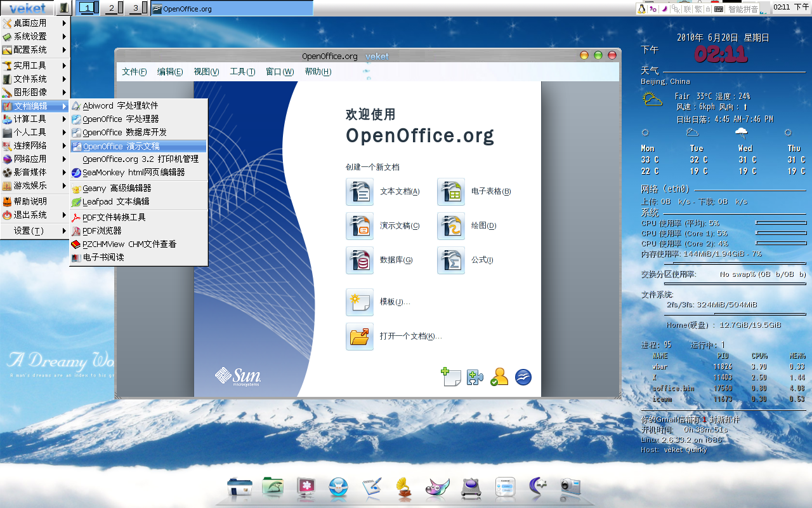Toggle 联 association mode in input bar
Screen dimensions: 812x508
[688, 9]
